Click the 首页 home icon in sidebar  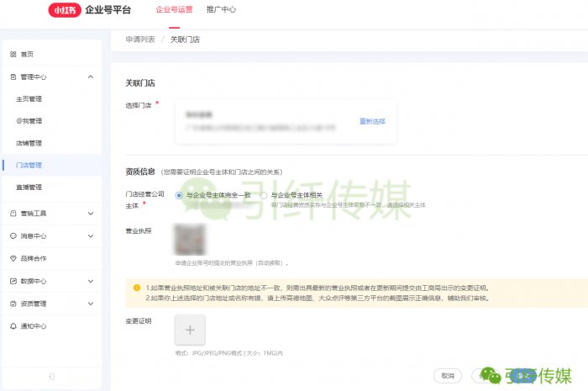point(13,55)
